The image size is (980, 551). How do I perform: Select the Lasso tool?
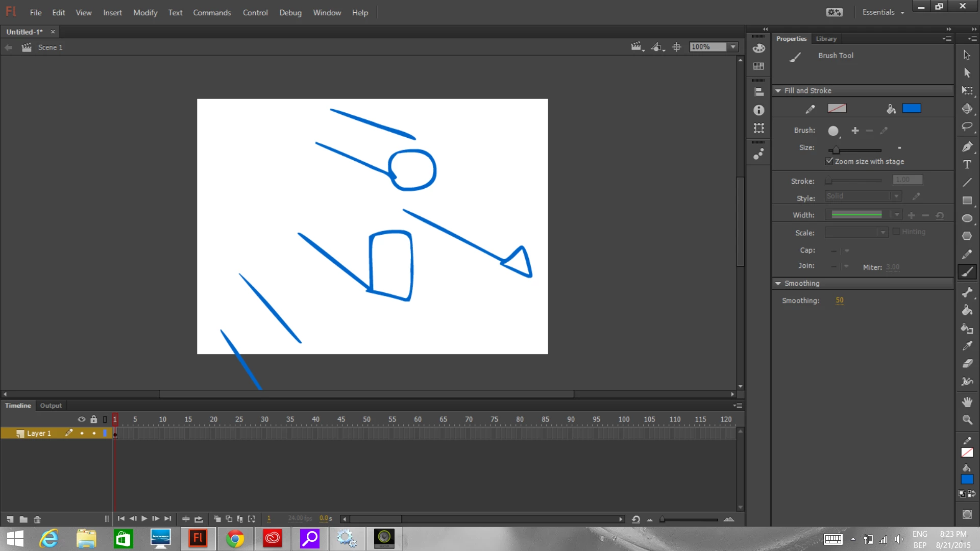pos(967,127)
